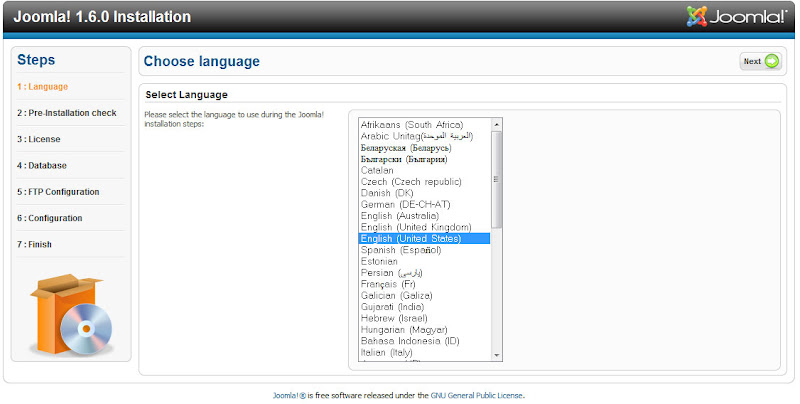The height and width of the screenshot is (404, 800).
Task: Click the Next button
Action: click(761, 61)
